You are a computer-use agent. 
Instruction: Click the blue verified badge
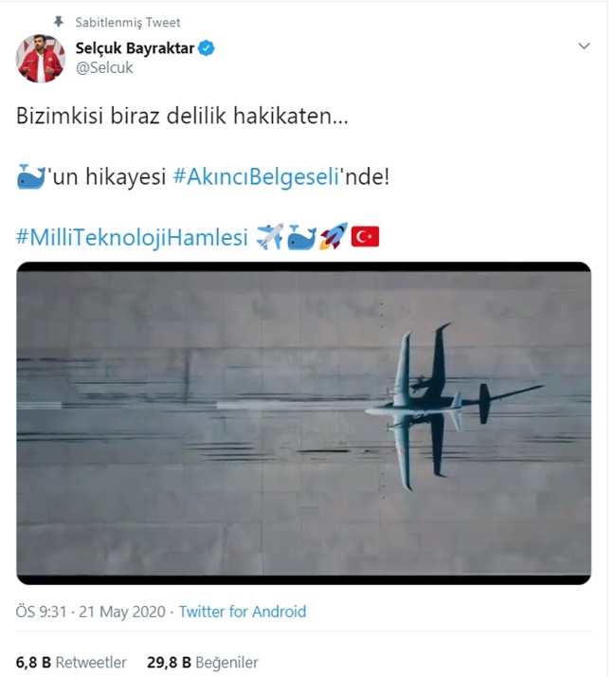tap(207, 48)
